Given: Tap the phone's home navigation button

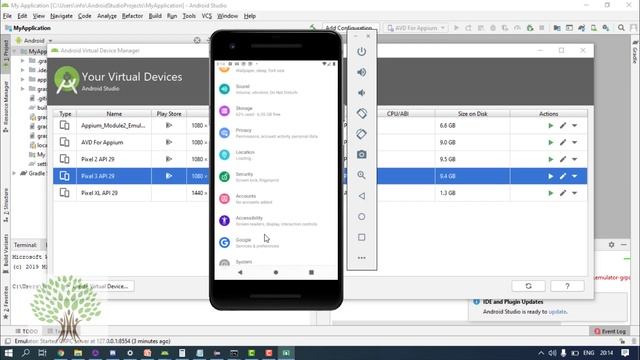Looking at the screenshot, I should pyautogui.click(x=276, y=272).
